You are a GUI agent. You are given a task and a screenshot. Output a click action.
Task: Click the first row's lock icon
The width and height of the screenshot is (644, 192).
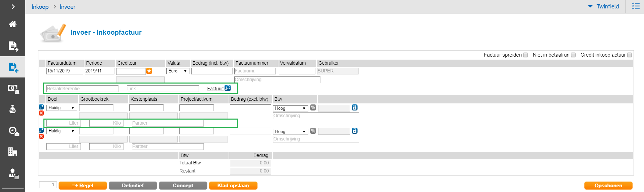pyautogui.click(x=354, y=107)
